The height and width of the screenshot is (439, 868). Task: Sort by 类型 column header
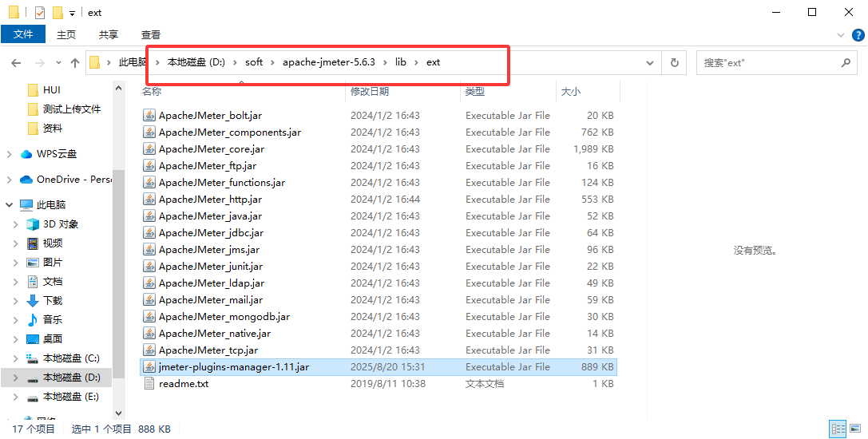[475, 91]
